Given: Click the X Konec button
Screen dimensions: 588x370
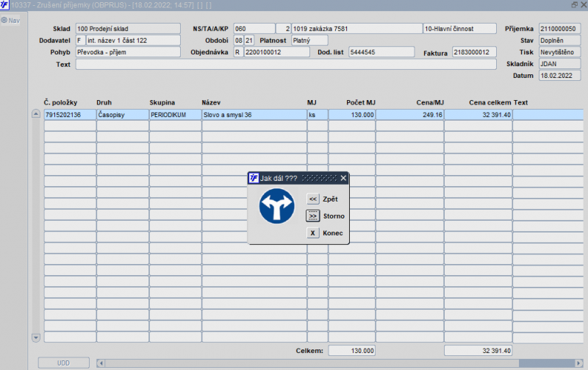Looking at the screenshot, I should pos(313,232).
